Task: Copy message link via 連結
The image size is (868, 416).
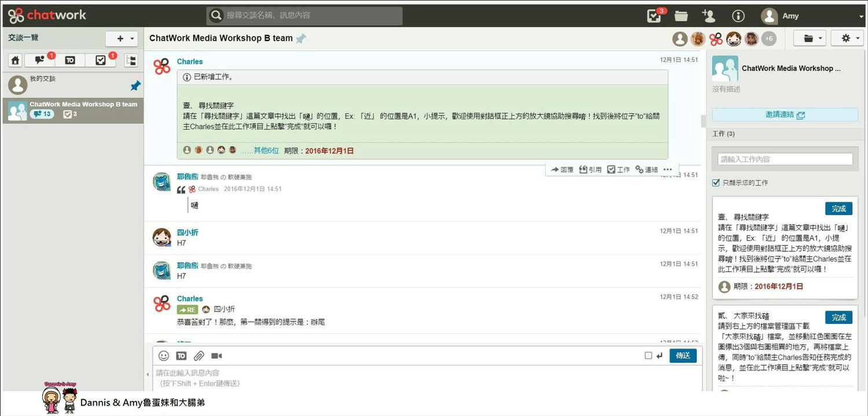Action: tap(647, 170)
